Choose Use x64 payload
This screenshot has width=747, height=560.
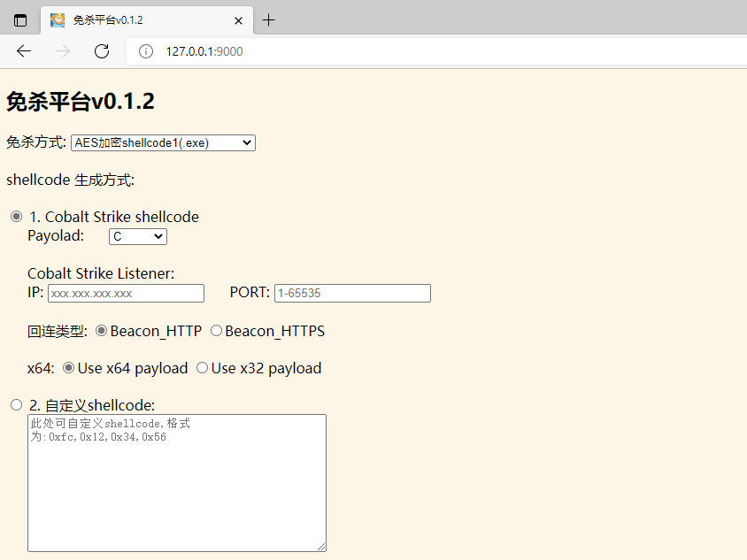point(69,368)
